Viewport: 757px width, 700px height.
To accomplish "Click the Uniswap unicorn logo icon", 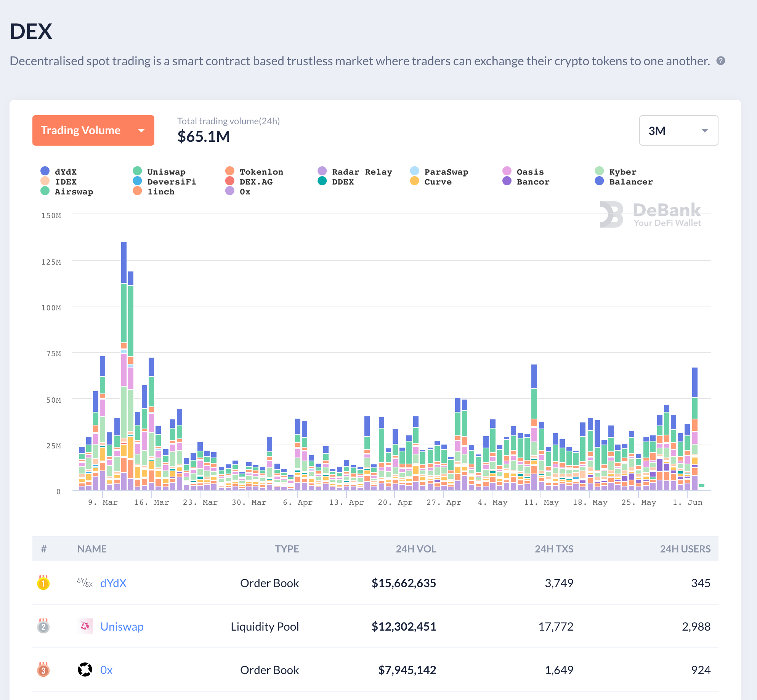I will pos(85,626).
